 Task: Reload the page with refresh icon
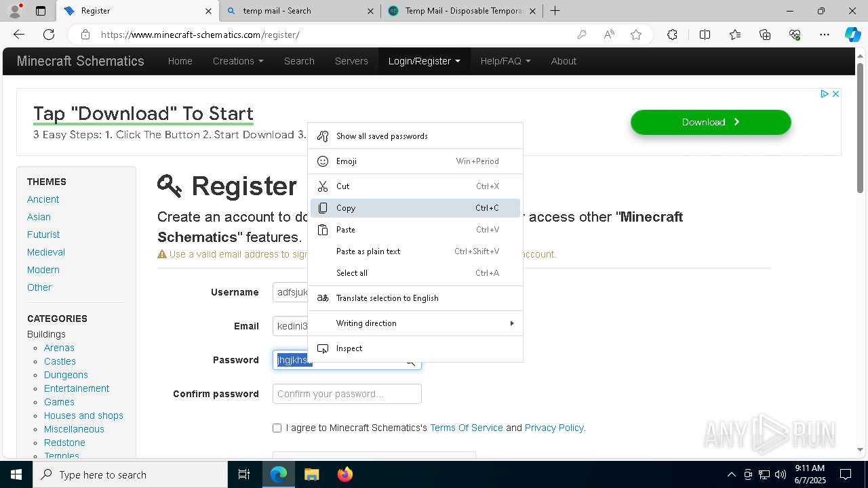click(x=49, y=35)
